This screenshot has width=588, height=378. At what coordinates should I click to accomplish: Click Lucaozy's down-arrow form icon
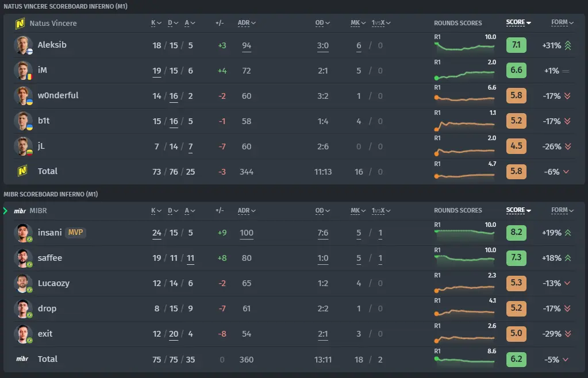(x=567, y=283)
